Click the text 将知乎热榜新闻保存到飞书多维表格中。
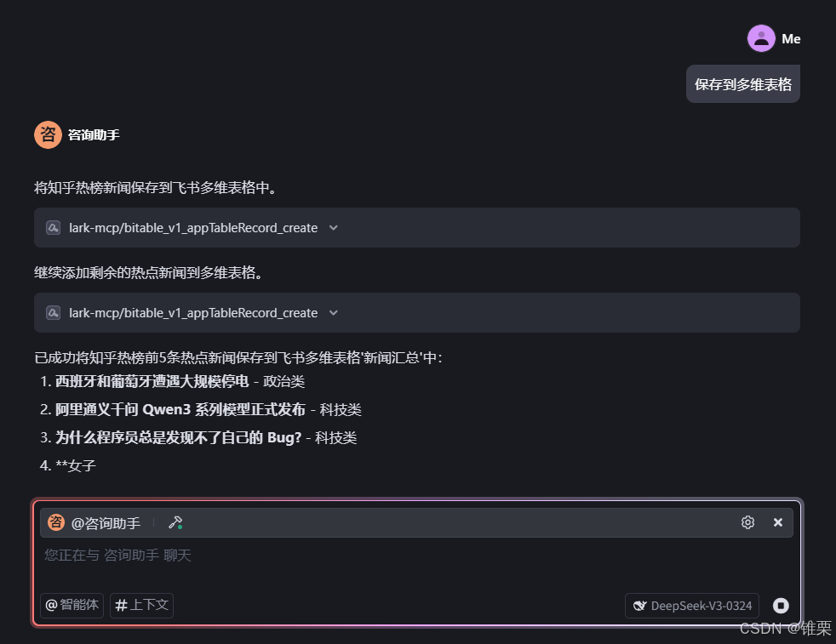The height and width of the screenshot is (644, 836). tap(155, 187)
